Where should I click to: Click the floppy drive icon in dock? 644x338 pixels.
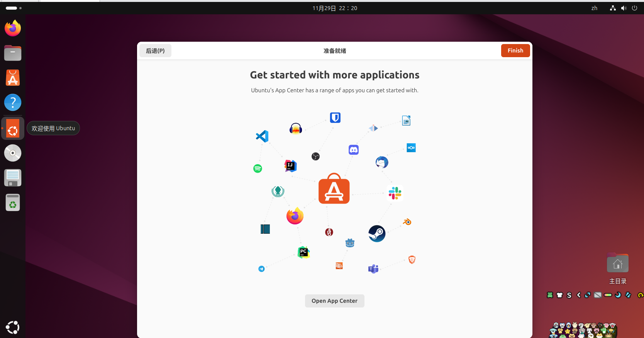click(x=13, y=178)
